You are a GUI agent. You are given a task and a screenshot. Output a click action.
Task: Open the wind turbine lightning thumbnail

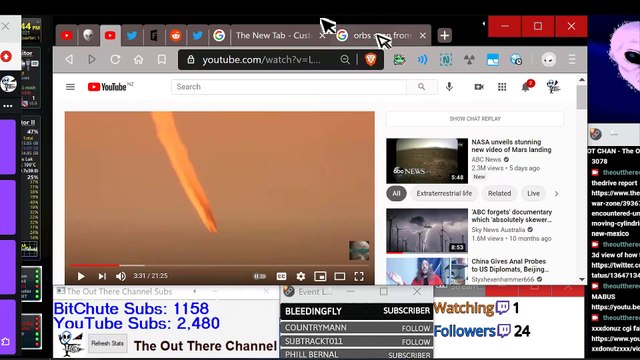coord(427,231)
